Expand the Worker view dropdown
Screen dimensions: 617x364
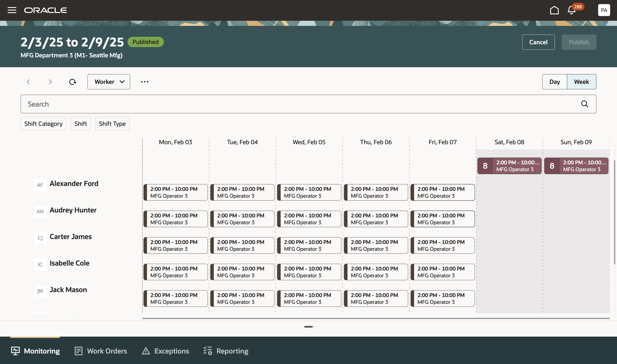pos(109,82)
